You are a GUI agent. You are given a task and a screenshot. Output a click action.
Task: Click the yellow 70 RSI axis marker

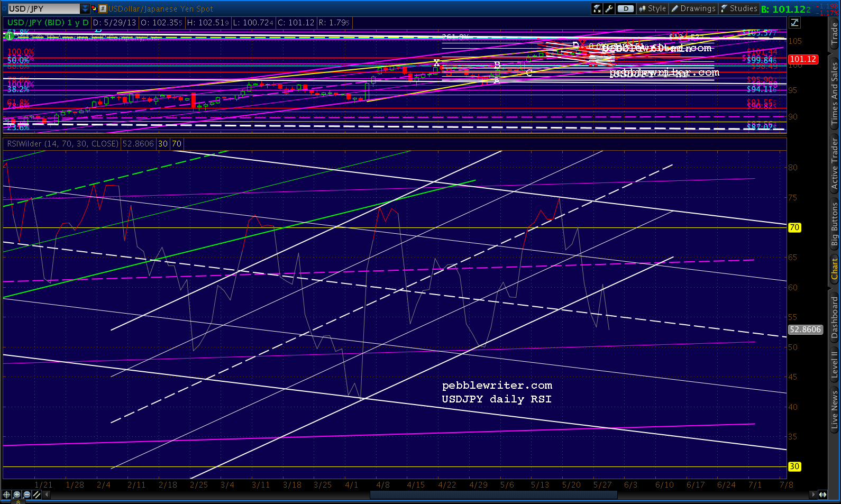(x=794, y=227)
